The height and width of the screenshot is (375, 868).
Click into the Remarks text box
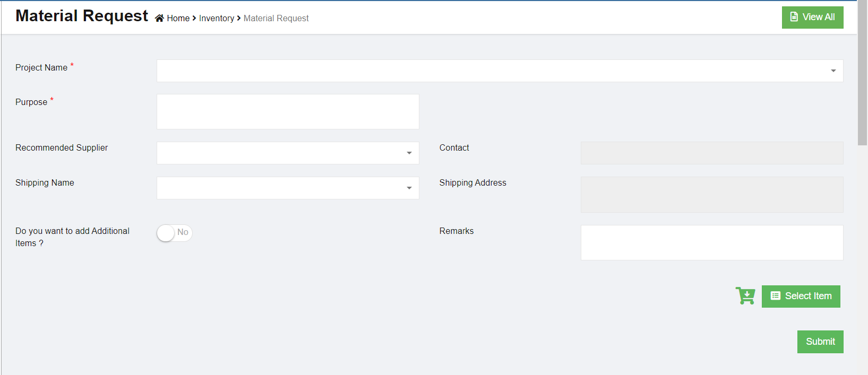click(x=711, y=242)
